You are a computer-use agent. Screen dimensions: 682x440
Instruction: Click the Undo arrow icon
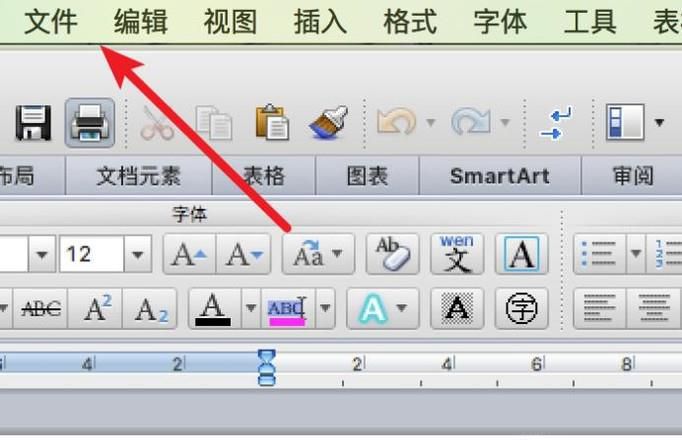point(396,122)
